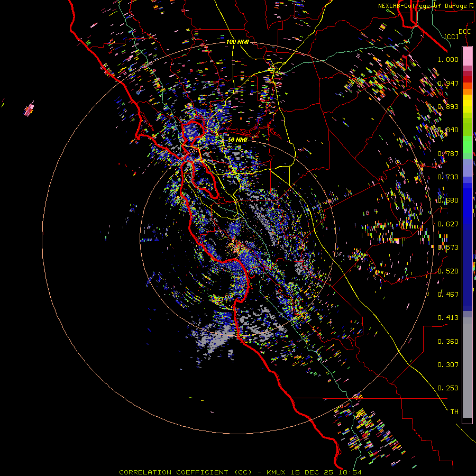Image resolution: width=476 pixels, height=476 pixels.
Task: Click the 0.520 scale value
Action: [x=448, y=271]
